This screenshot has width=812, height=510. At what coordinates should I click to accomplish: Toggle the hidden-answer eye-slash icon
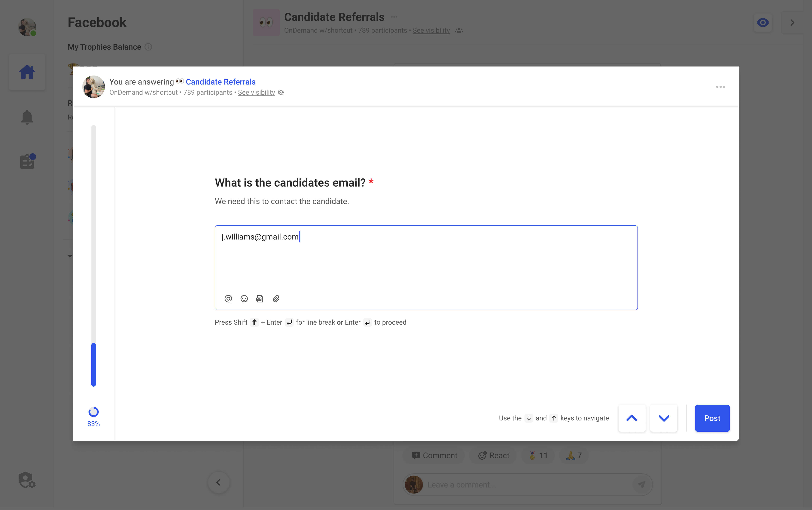pos(281,92)
